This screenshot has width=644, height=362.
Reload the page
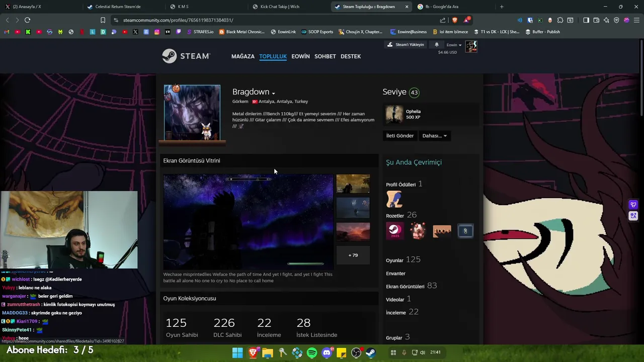click(27, 20)
